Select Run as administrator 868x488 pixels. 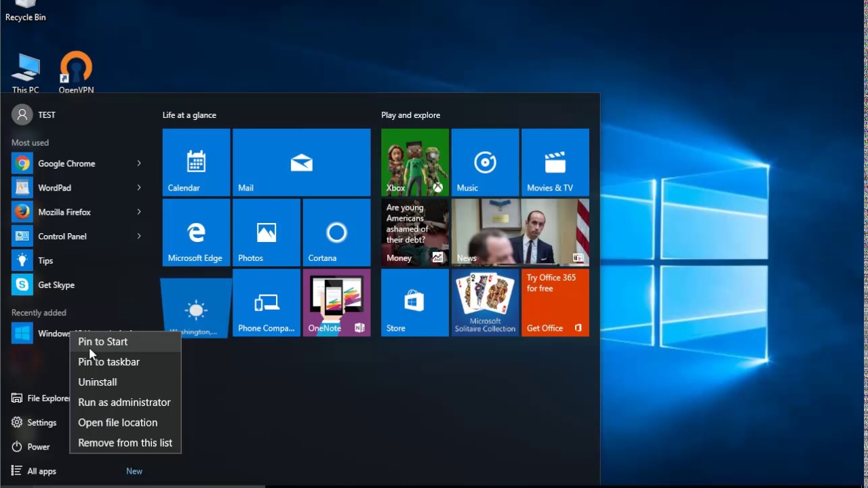125,403
